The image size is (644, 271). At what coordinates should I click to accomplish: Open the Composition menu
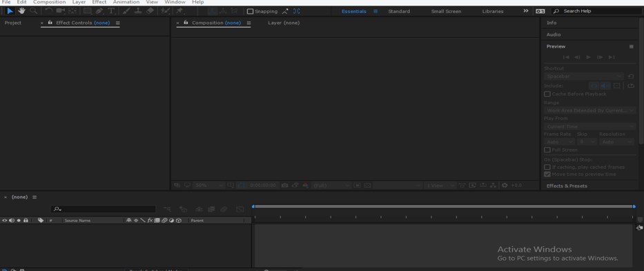tap(49, 2)
